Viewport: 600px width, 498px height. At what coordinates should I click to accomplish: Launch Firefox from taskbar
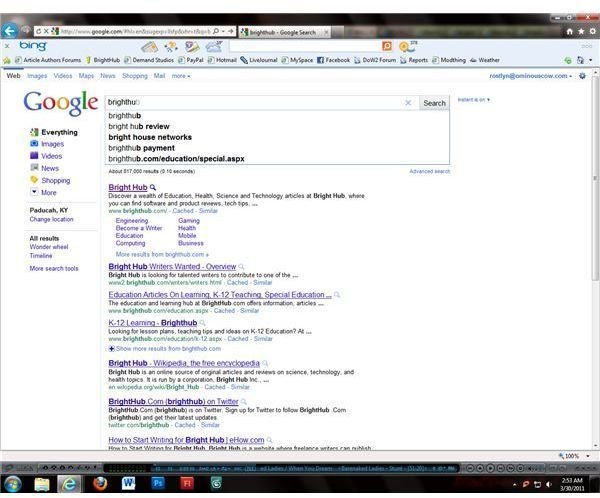(100, 484)
